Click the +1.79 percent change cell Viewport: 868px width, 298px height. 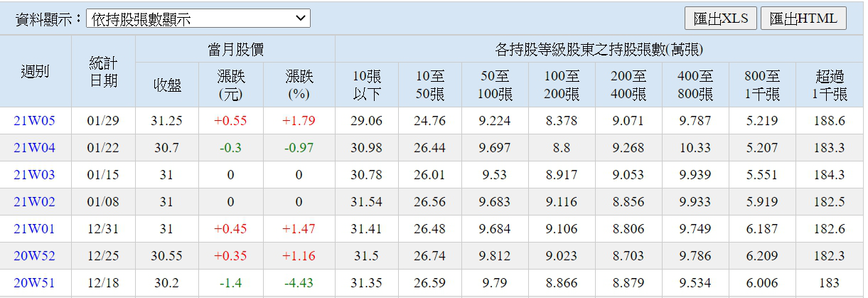pyautogui.click(x=299, y=121)
